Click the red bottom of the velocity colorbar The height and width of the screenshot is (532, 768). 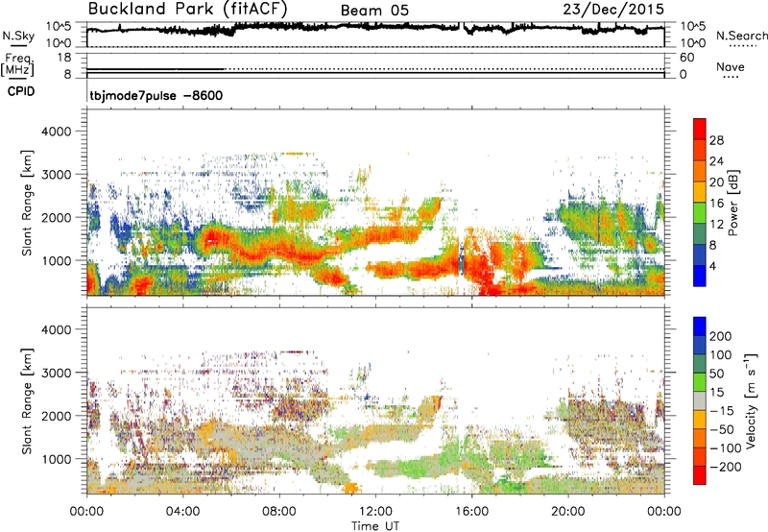pos(700,475)
